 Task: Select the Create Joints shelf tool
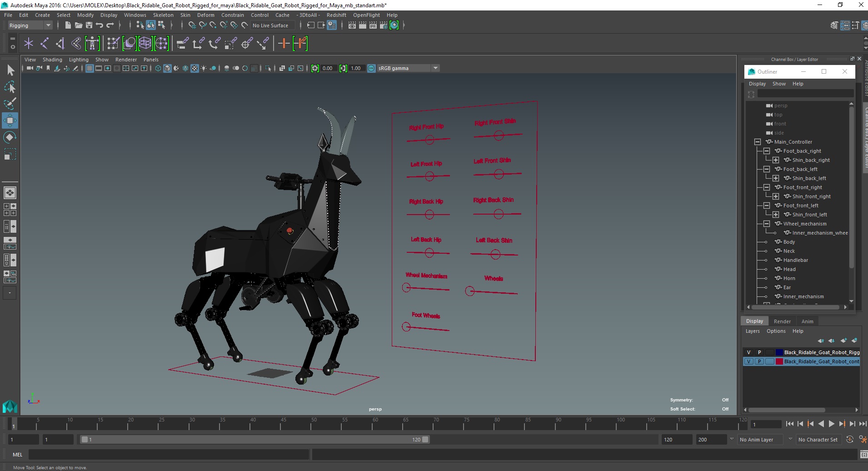coord(44,44)
